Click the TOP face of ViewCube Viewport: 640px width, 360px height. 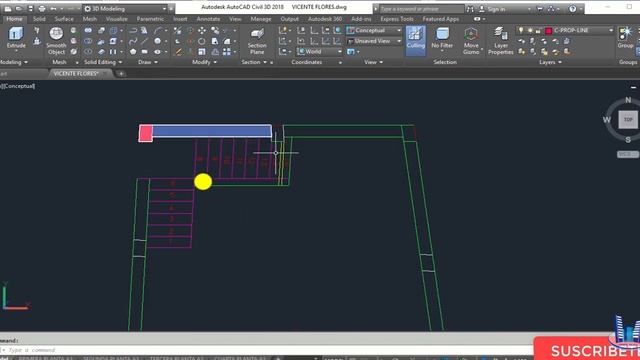click(x=628, y=120)
